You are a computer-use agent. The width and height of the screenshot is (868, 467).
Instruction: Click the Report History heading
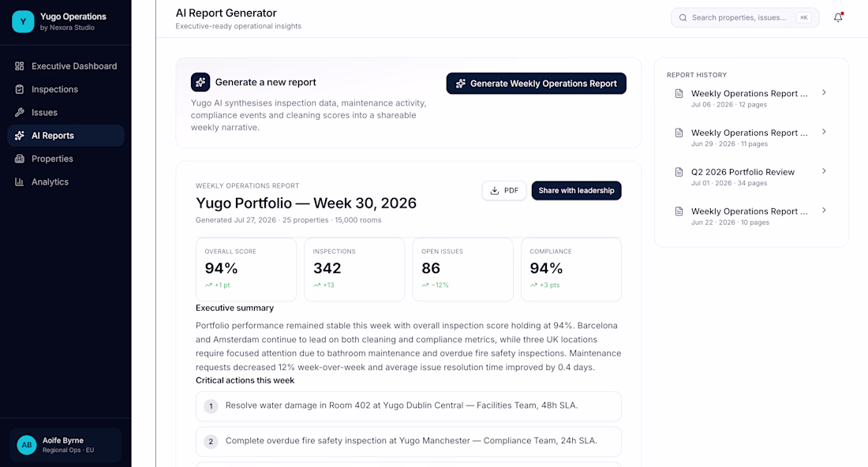coord(697,75)
